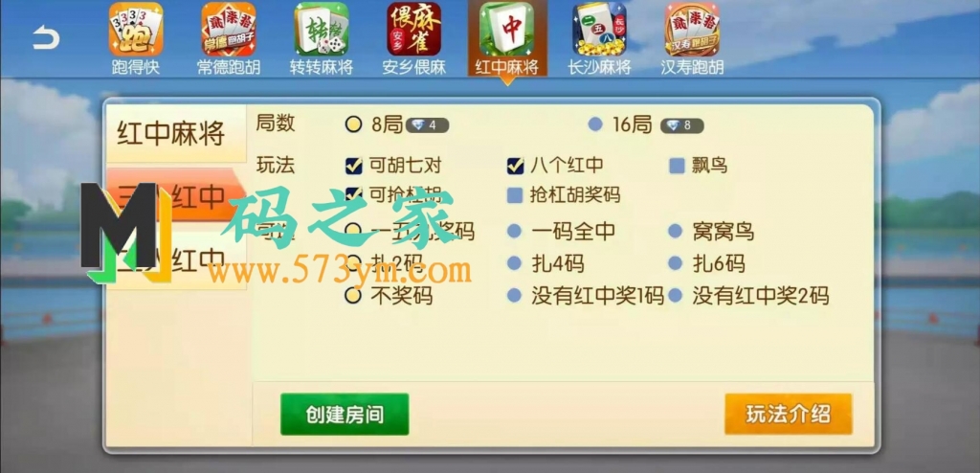This screenshot has width=980, height=473.
Task: Choose the 转转麻将 game icon
Action: (x=322, y=29)
